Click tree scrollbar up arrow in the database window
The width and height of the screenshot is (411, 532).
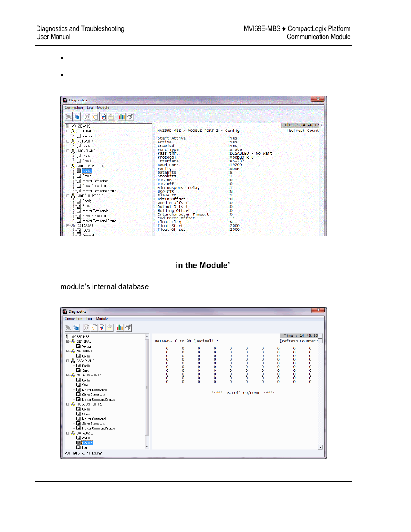click(147, 336)
